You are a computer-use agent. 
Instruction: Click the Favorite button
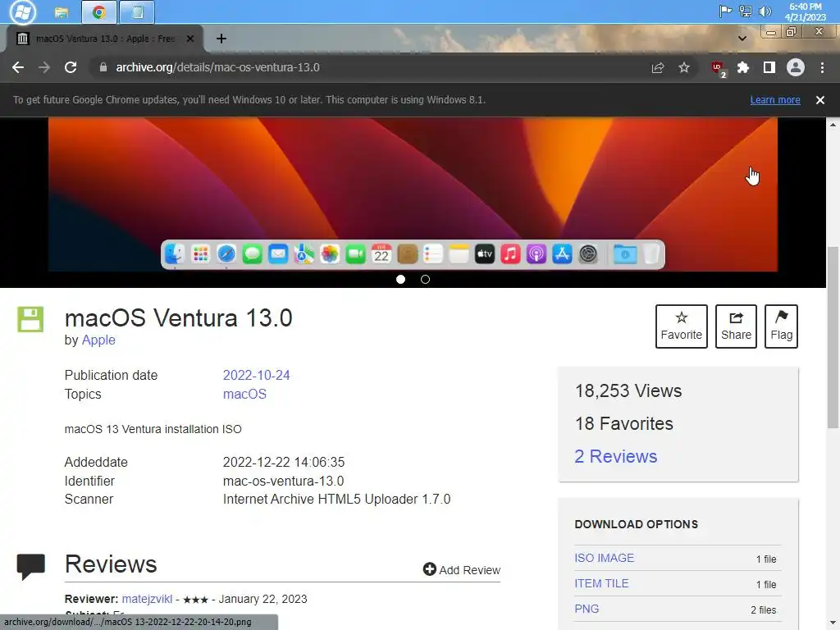(682, 326)
